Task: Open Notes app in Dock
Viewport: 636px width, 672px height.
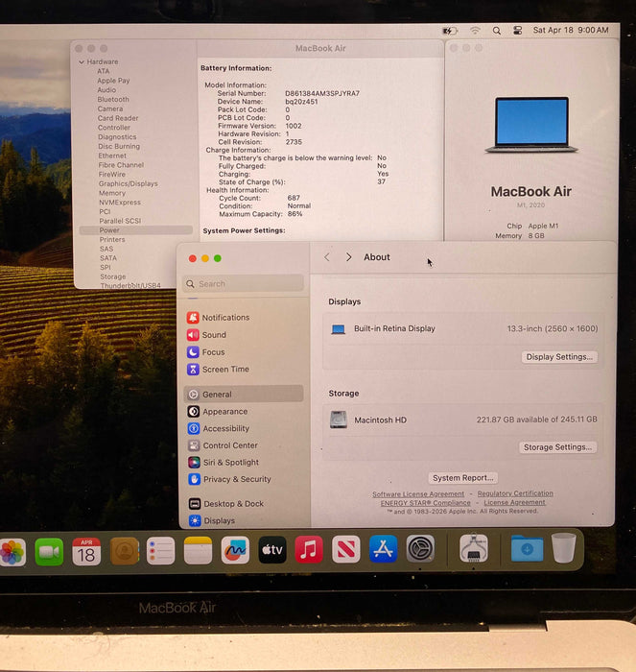Action: click(x=198, y=550)
